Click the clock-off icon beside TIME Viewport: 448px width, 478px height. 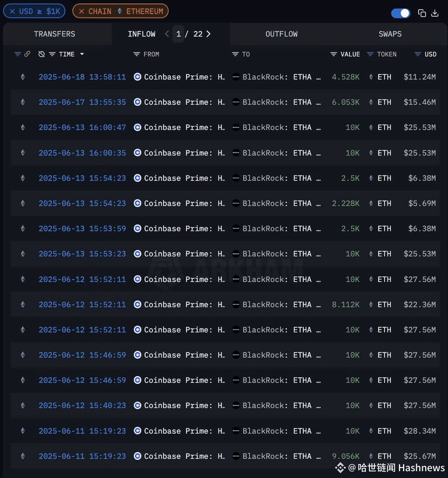coord(41,54)
